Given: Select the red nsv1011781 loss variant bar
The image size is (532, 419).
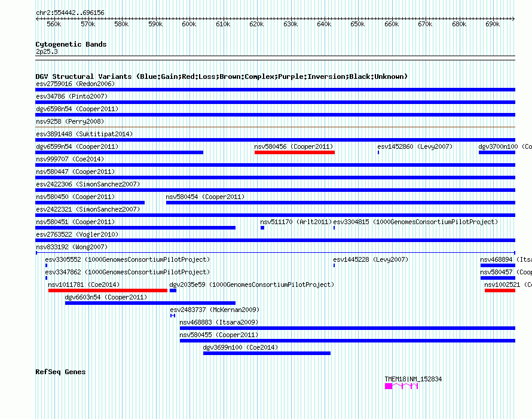Looking at the screenshot, I should (108, 290).
